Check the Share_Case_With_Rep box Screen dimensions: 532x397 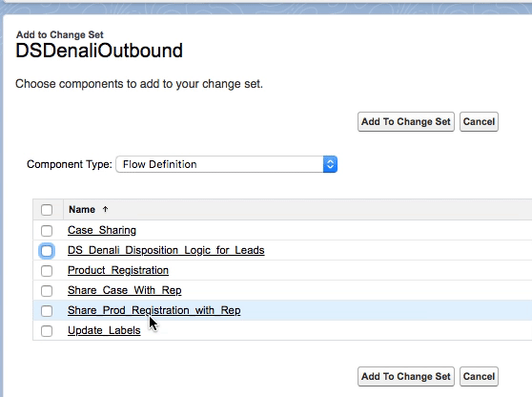point(47,291)
